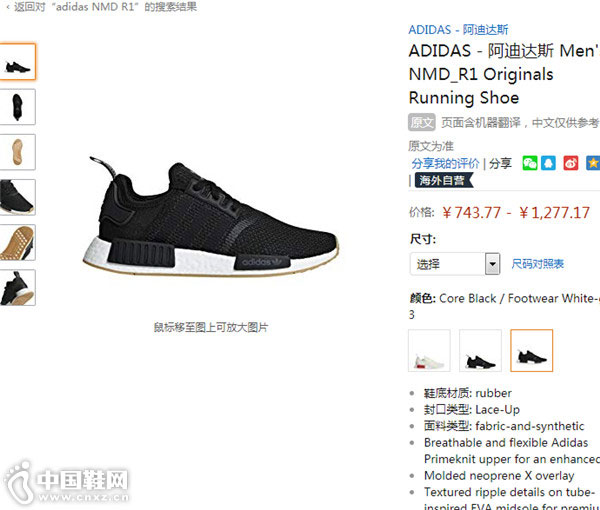This screenshot has width=600, height=510.
Task: Select the highlighted black gum-sole color swatch
Action: tap(532, 350)
